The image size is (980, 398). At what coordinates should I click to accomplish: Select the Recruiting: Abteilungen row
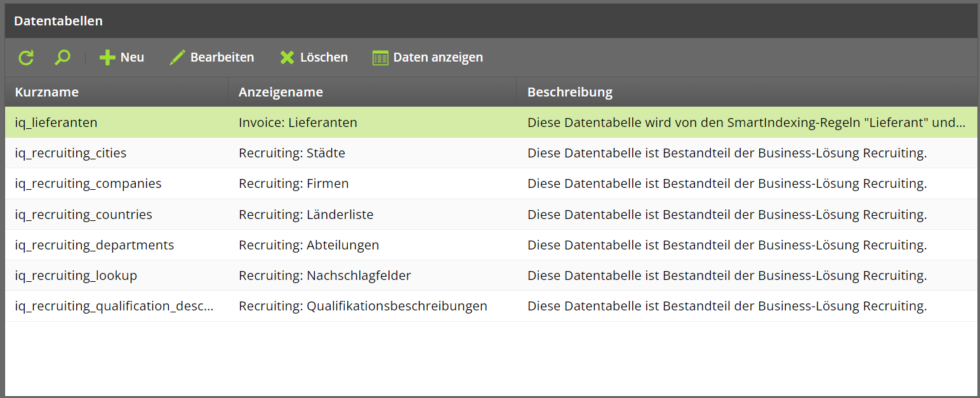point(491,245)
